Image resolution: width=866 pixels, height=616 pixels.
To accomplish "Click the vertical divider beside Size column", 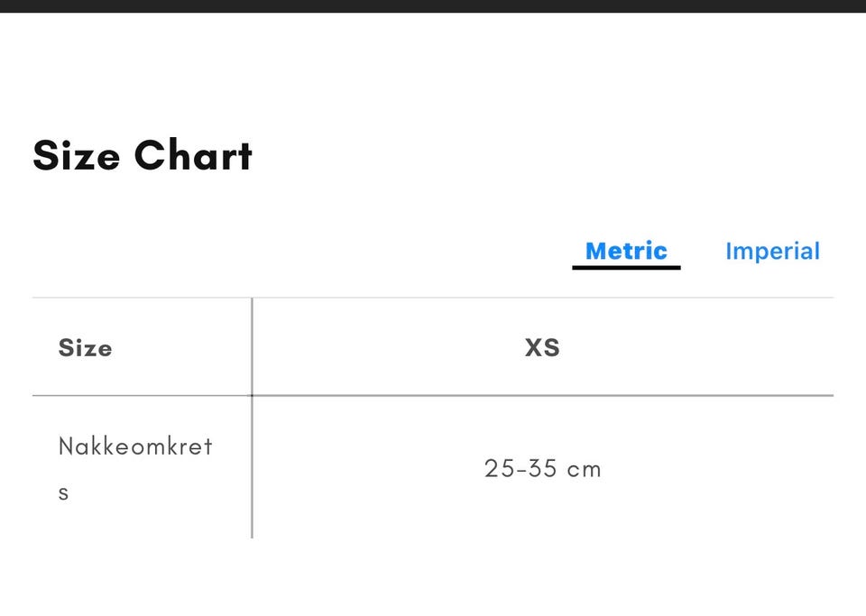I will pyautogui.click(x=252, y=418).
